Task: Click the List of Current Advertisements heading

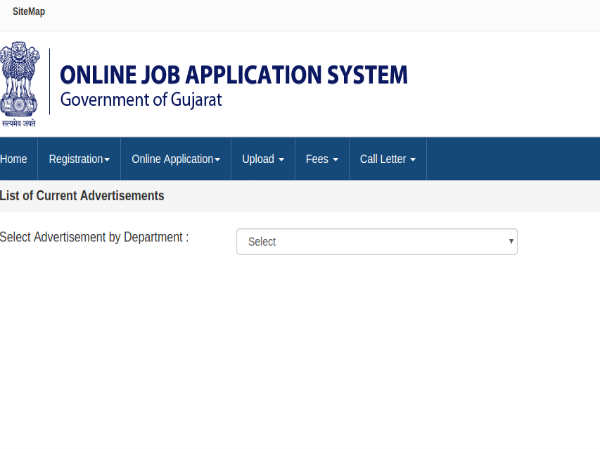Action: [82, 196]
